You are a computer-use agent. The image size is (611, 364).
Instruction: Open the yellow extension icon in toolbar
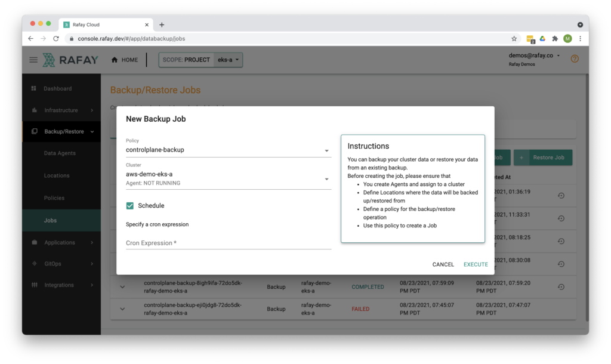tap(530, 39)
